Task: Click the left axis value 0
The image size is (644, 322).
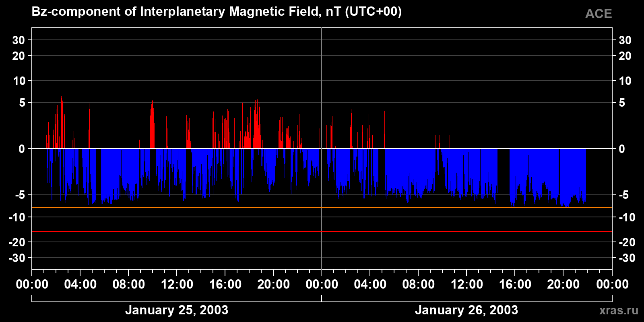Action: (x=22, y=149)
